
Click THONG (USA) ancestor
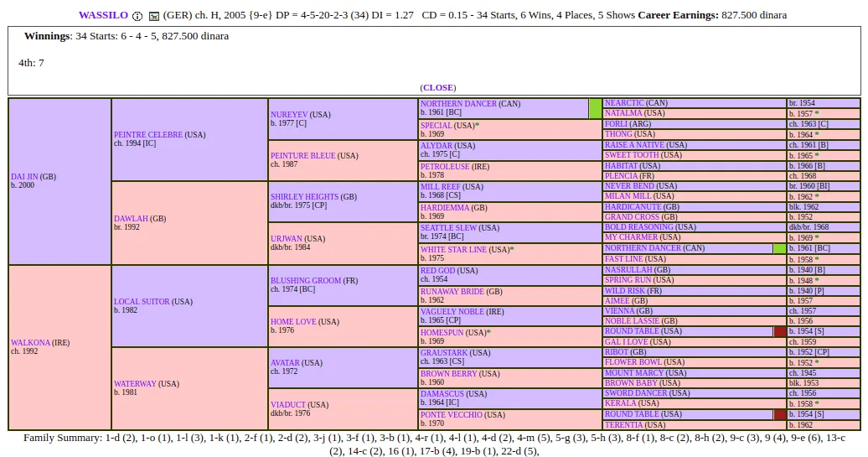tap(618, 134)
